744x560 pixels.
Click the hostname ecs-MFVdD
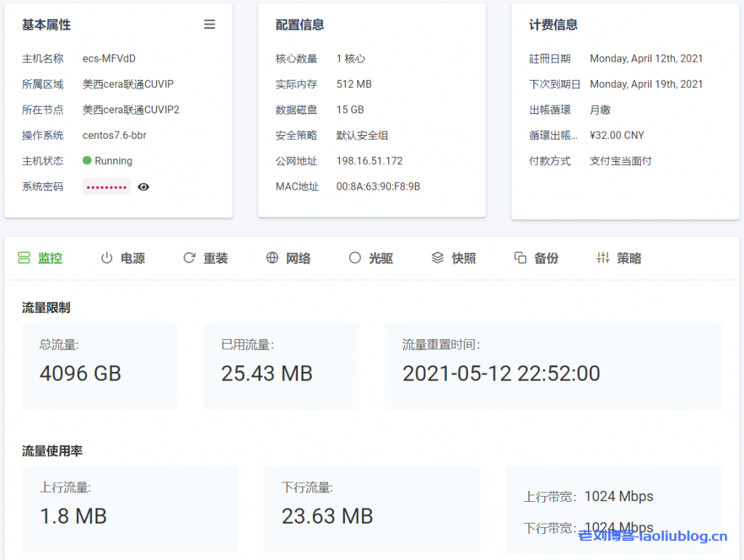[108, 59]
